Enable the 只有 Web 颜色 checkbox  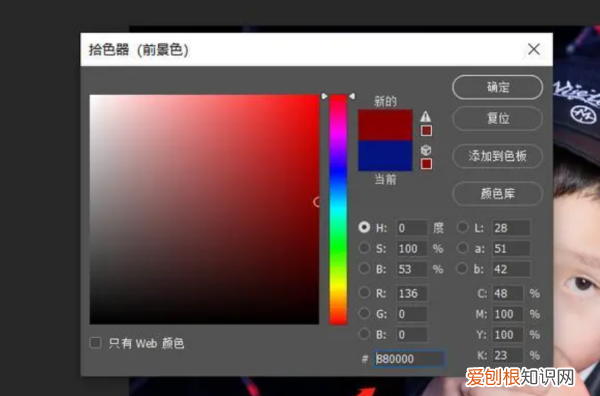95,342
